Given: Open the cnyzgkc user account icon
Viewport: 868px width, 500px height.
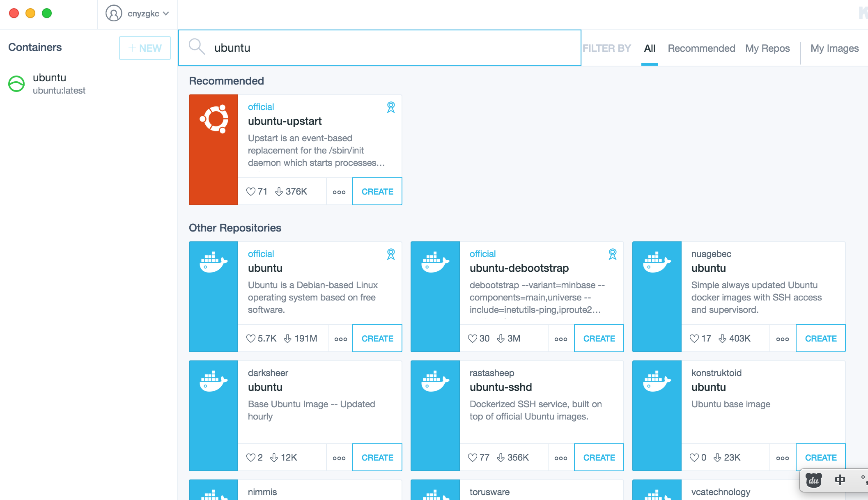Looking at the screenshot, I should (114, 13).
